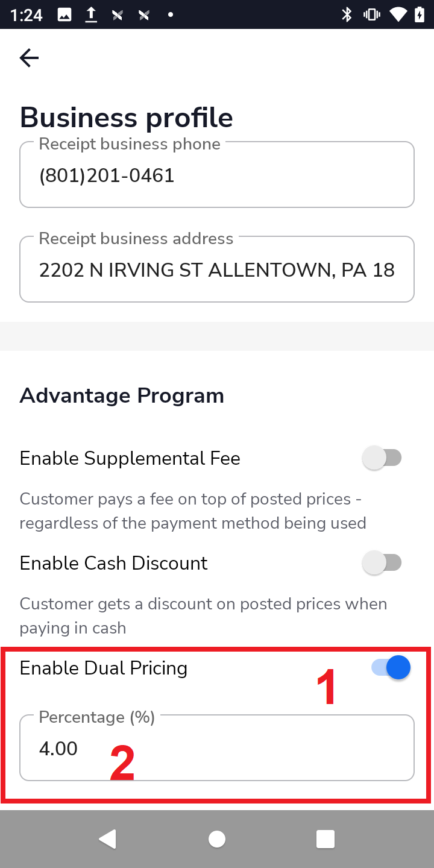This screenshot has width=434, height=868.
Task: Tap the image notification icon
Action: tap(64, 15)
